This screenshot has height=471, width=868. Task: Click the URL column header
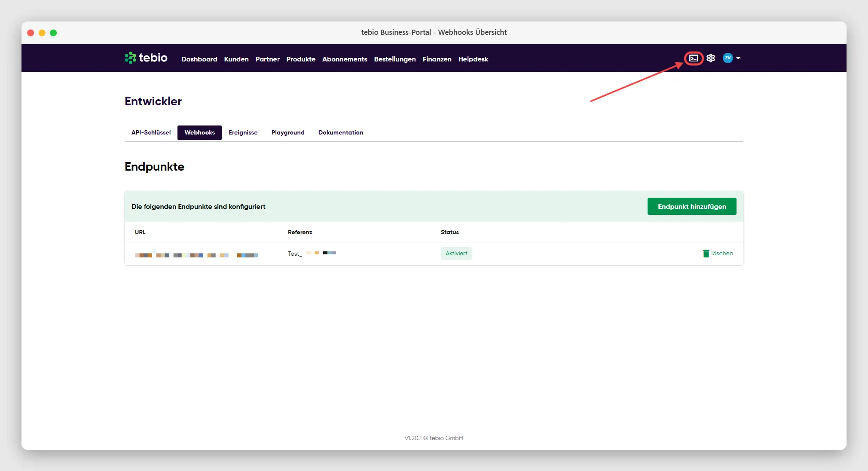pos(140,232)
